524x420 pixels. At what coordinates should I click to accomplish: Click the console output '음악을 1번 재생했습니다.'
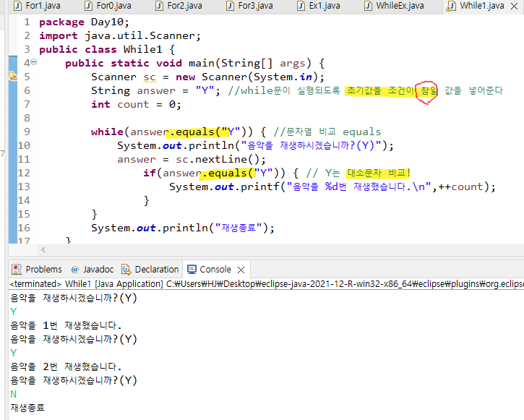pos(66,325)
